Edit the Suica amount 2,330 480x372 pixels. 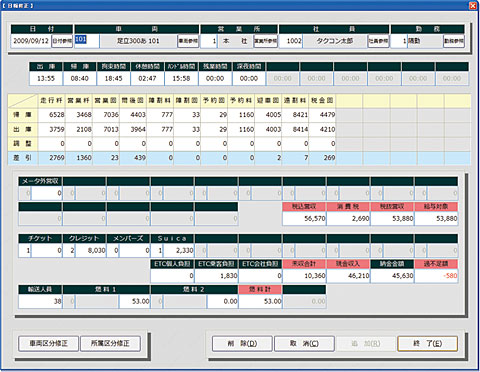coord(179,250)
